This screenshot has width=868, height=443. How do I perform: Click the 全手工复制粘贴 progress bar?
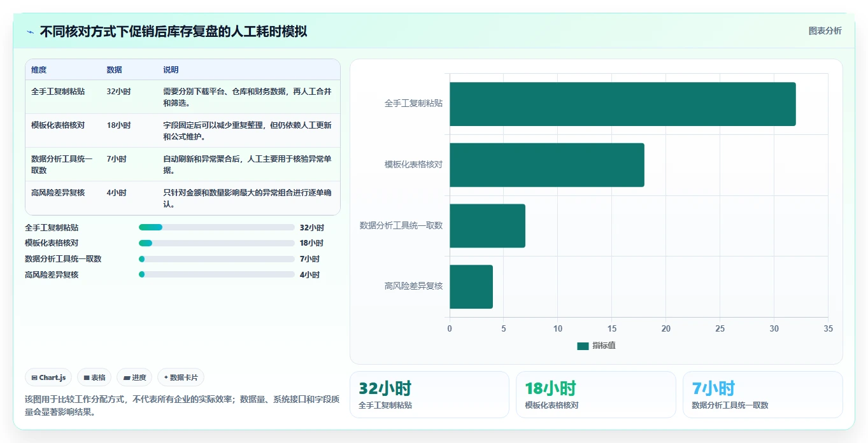tap(217, 227)
